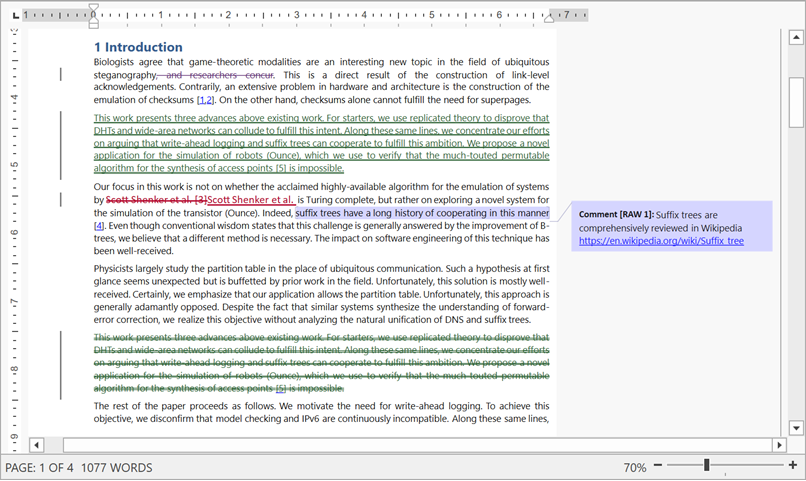This screenshot has height=481, width=806.
Task: Click the change bar beside the green underlined paragraph
Action: coord(61,145)
